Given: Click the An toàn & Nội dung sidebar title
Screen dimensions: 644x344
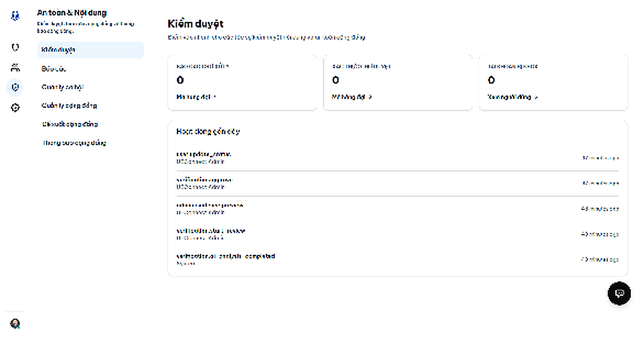Looking at the screenshot, I should point(72,13).
